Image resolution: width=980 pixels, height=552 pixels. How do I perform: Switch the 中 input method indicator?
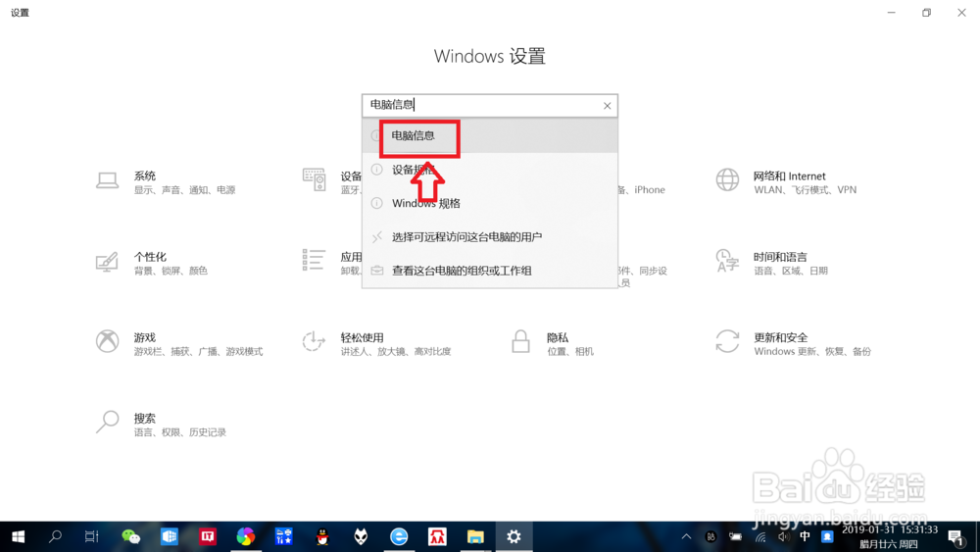coord(805,536)
